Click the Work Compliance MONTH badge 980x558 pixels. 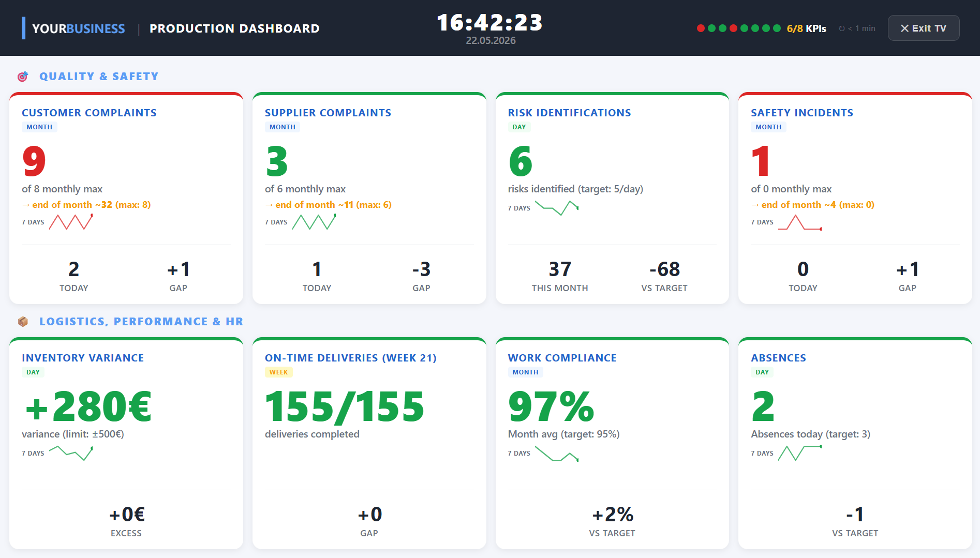click(x=525, y=372)
